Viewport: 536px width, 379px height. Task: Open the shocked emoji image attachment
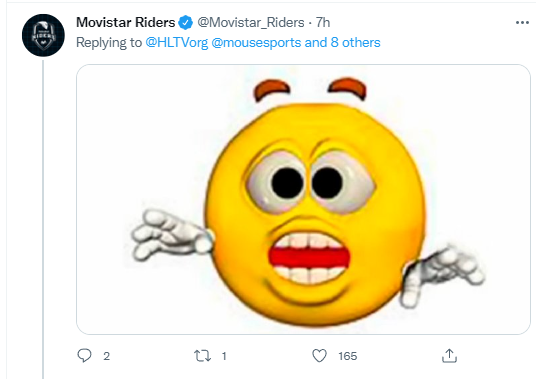click(x=303, y=199)
